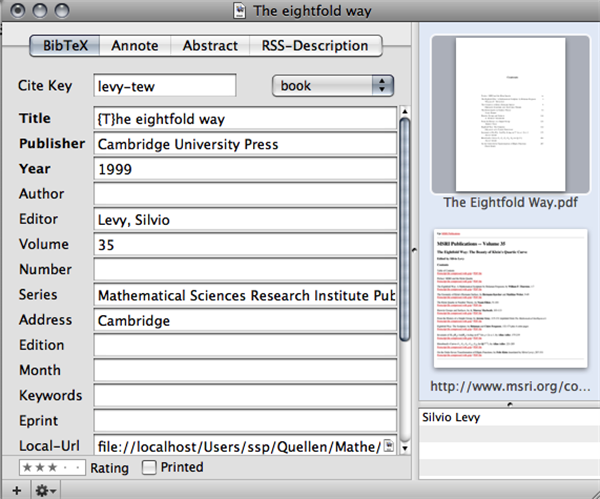Click the Volume field with 35

[x=245, y=245]
